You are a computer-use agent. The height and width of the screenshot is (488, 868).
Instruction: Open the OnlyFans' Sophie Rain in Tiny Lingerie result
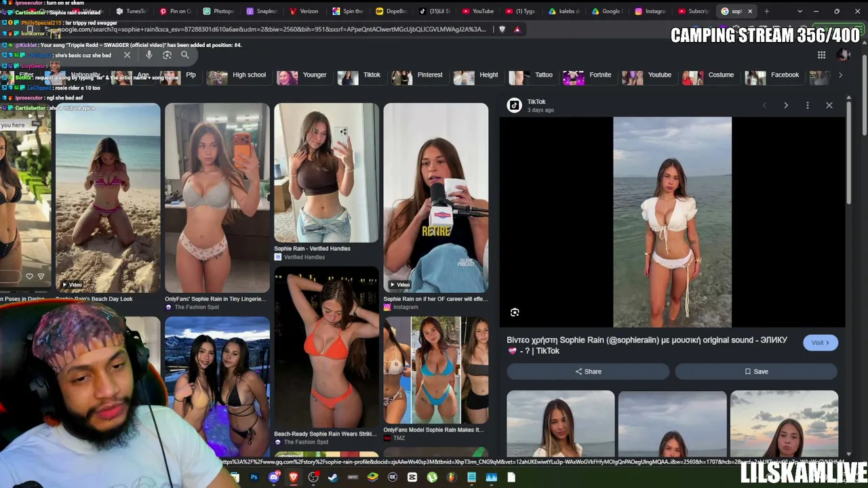[x=217, y=197]
